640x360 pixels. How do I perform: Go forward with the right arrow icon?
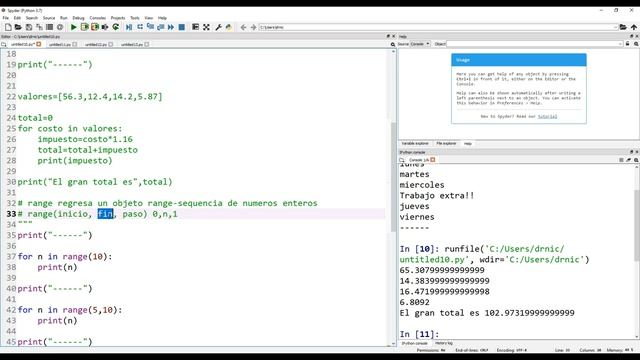pos(253,27)
